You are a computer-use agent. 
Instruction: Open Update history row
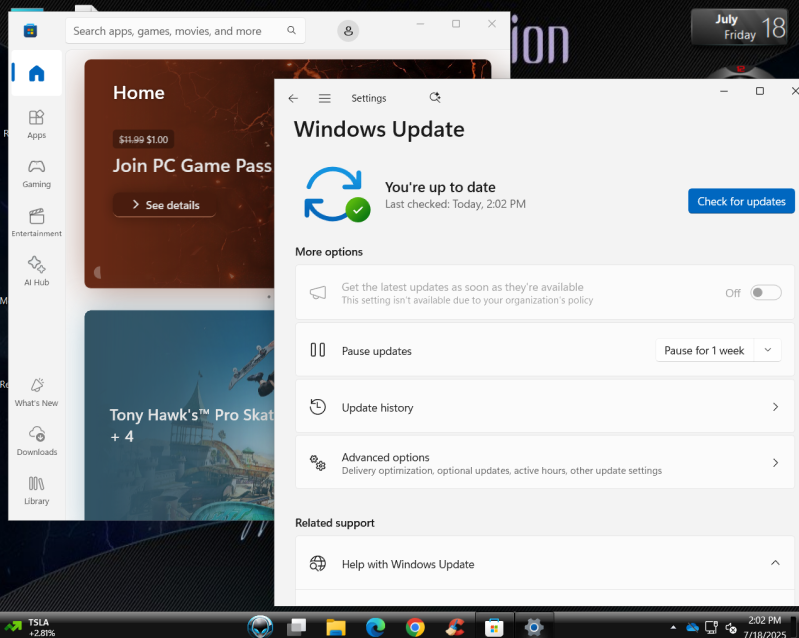[x=544, y=407]
